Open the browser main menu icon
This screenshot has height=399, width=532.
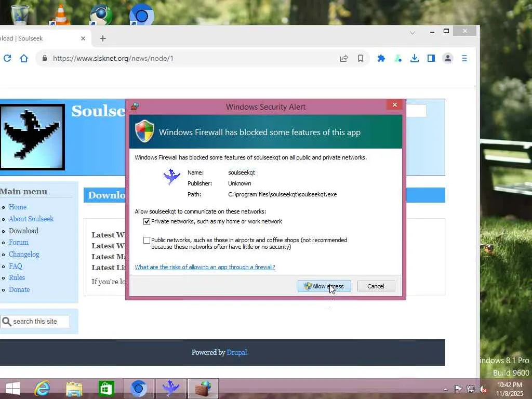pyautogui.click(x=464, y=58)
